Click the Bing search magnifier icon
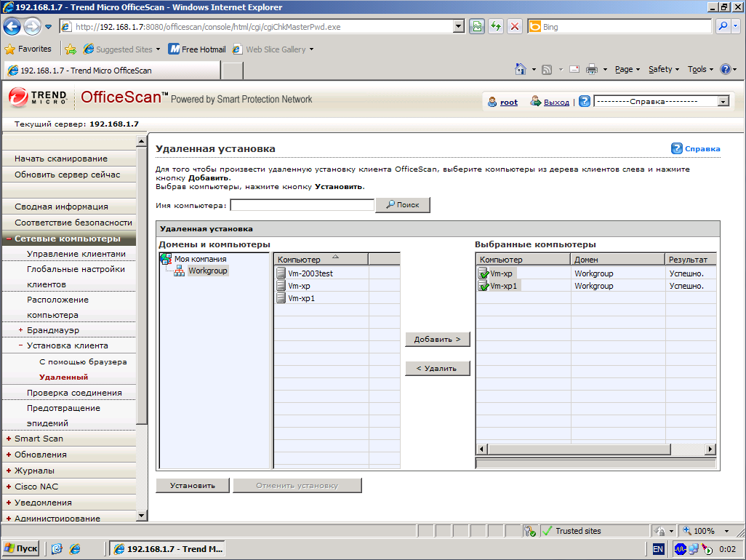 point(723,27)
